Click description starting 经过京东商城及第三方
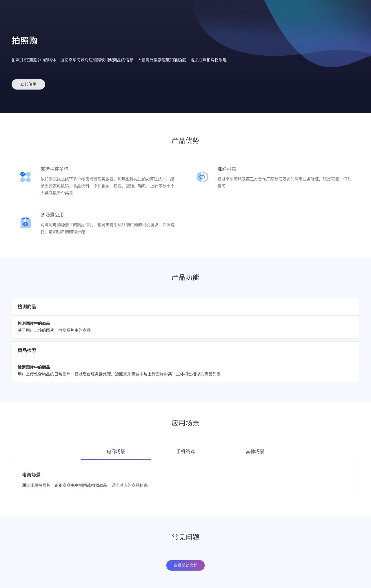The width and height of the screenshot is (371, 588). pyautogui.click(x=284, y=183)
